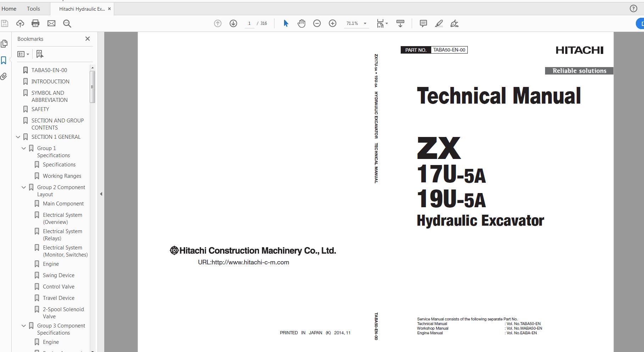Open SYMBOL AND ABBREVIATION bookmark

49,97
